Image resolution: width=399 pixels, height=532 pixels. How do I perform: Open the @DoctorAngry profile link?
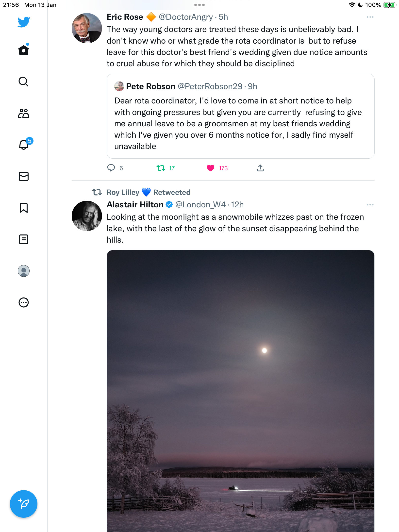coord(186,17)
